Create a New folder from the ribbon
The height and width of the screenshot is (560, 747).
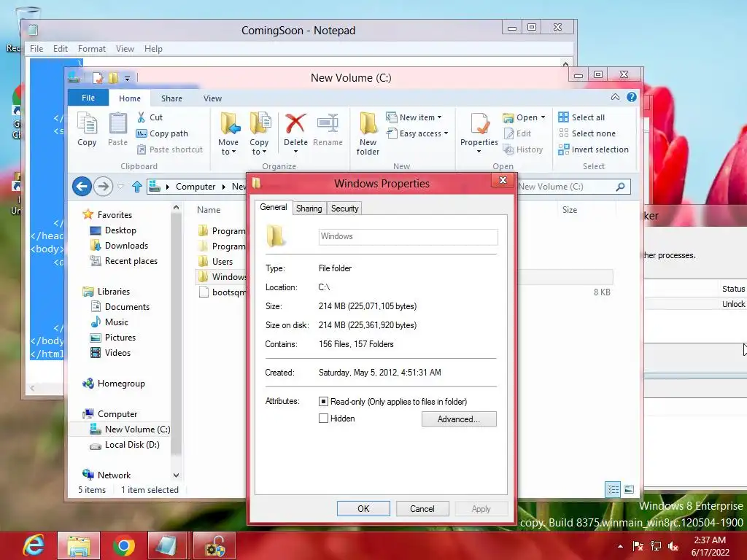368,134
